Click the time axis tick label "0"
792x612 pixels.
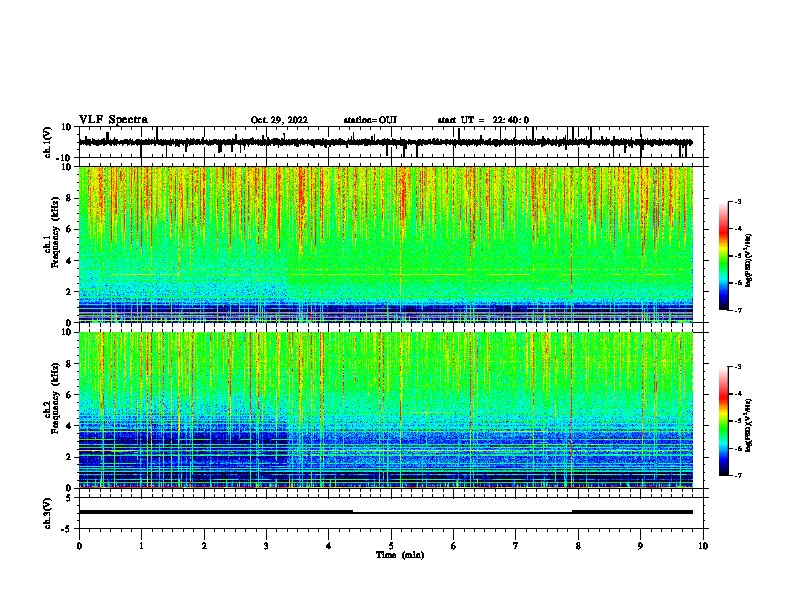[x=79, y=546]
